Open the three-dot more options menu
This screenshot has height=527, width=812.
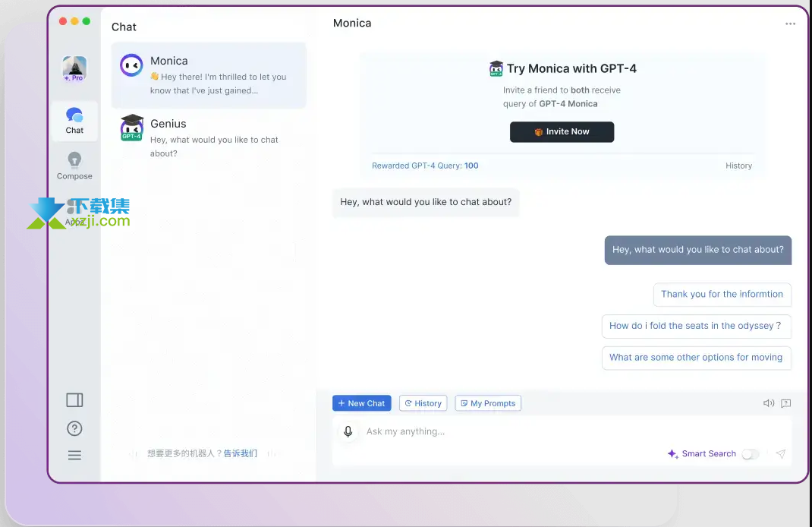point(790,24)
